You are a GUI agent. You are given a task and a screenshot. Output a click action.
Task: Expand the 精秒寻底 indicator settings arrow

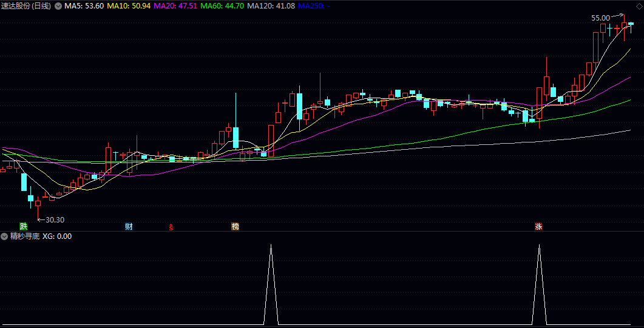[4, 236]
